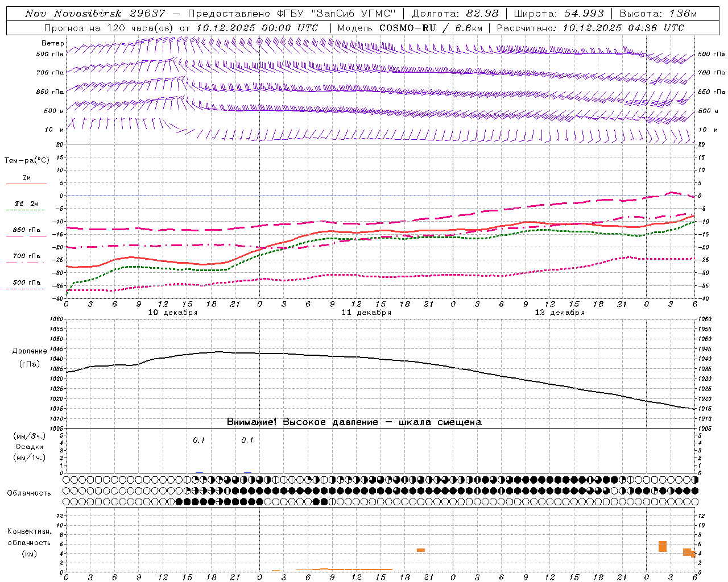728x582 pixels.
Task: Click the (мм/3ч.) unit label
Action: 30,436
